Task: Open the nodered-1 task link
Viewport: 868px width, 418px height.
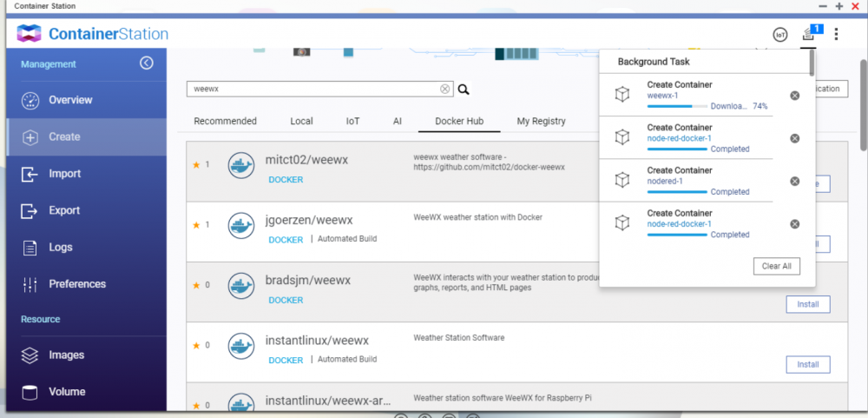Action: pos(665,182)
